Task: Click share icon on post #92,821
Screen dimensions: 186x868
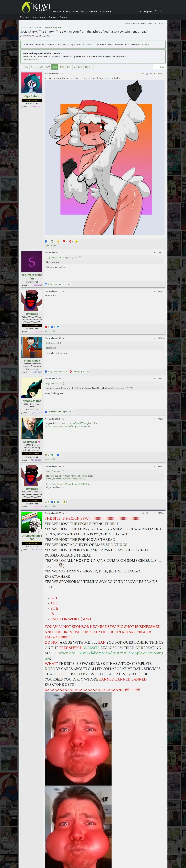Action: (155, 73)
